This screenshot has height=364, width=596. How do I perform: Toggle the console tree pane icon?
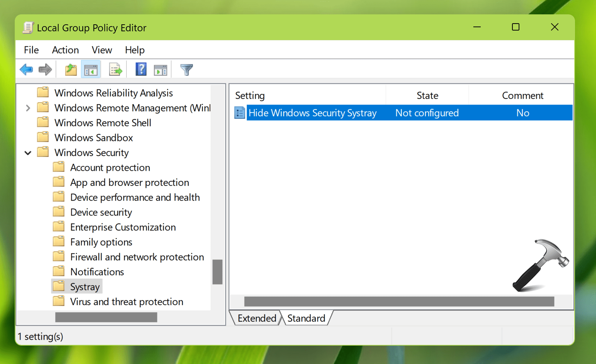pyautogui.click(x=90, y=69)
